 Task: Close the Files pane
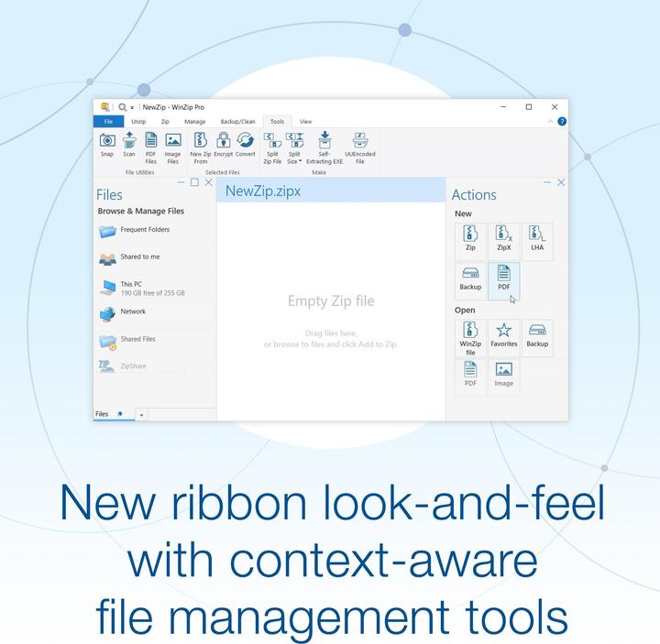tap(209, 182)
